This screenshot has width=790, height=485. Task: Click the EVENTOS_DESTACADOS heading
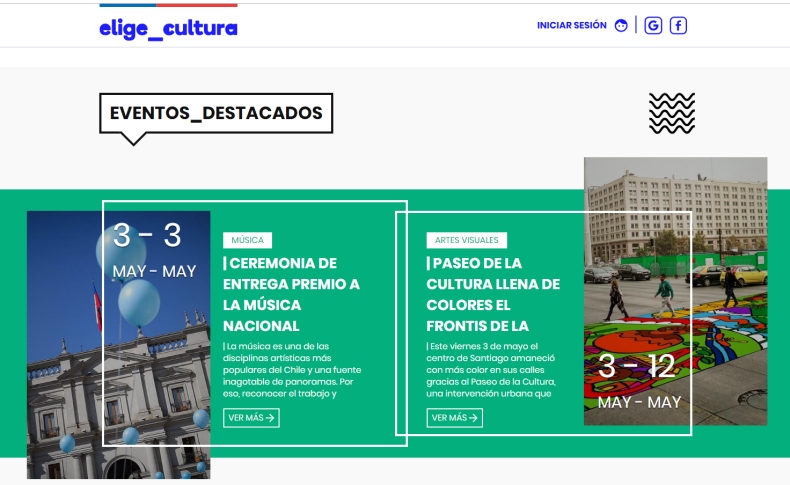click(x=216, y=113)
